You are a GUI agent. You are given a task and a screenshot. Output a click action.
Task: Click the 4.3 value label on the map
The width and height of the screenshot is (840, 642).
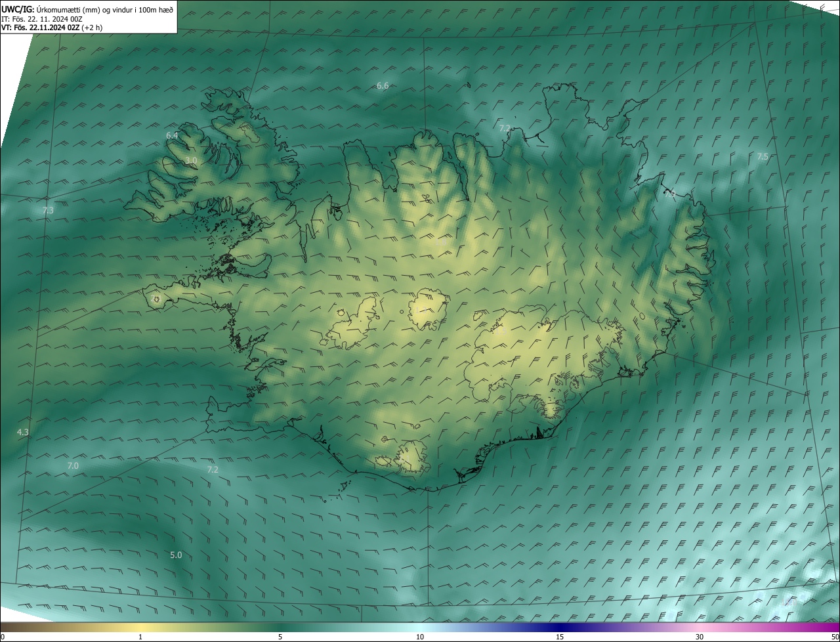pyautogui.click(x=23, y=432)
